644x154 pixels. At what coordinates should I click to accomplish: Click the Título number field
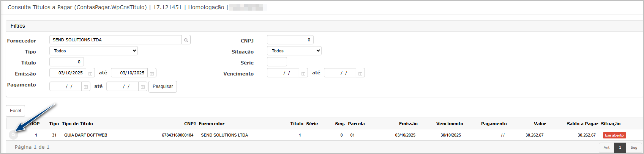(66, 62)
